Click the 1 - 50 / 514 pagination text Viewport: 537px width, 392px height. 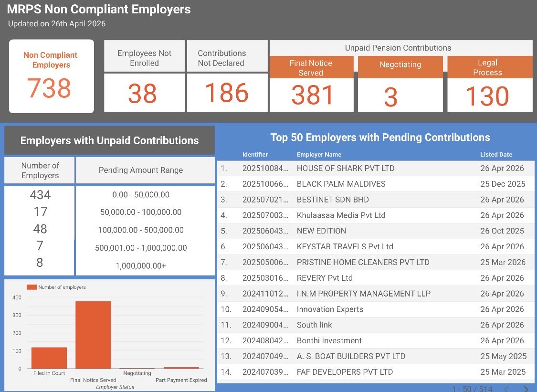click(x=472, y=389)
